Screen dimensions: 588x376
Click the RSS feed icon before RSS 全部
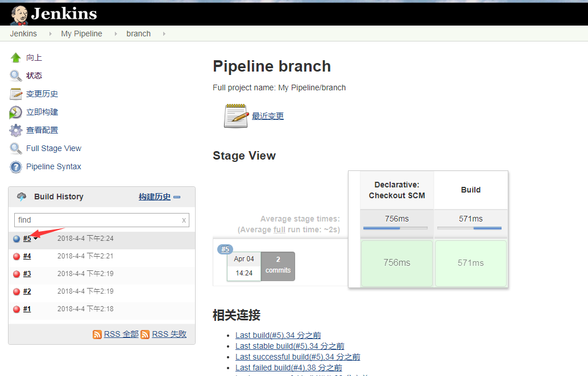tap(97, 335)
